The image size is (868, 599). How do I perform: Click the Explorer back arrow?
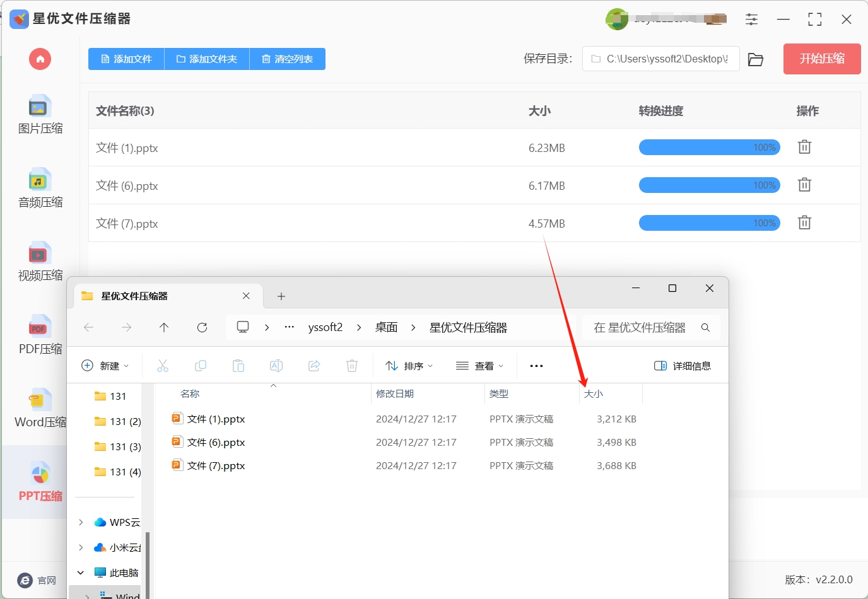pos(89,327)
